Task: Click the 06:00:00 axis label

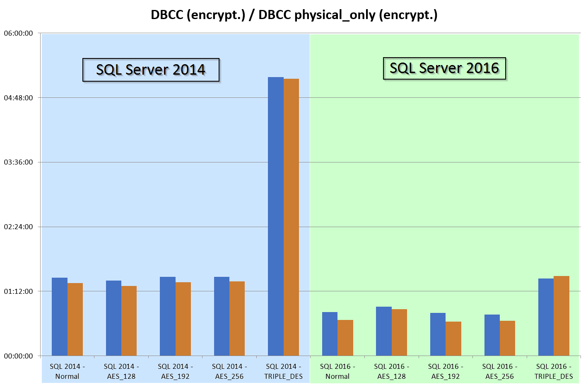Action: tap(18, 33)
